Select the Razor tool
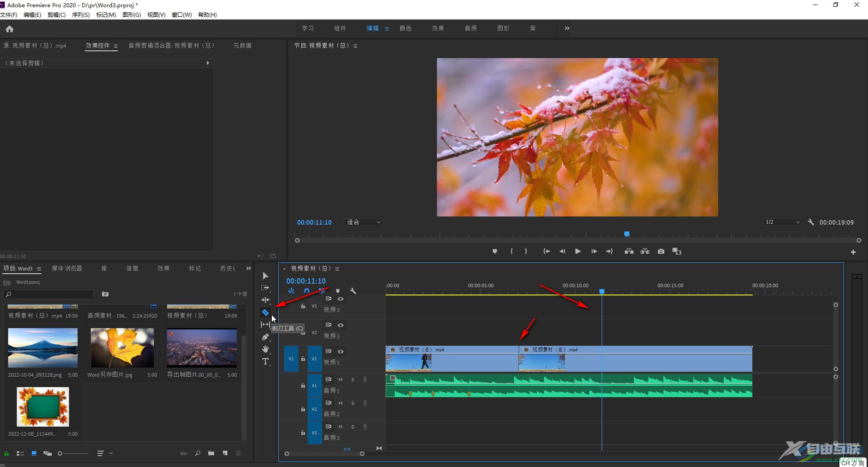 (265, 312)
